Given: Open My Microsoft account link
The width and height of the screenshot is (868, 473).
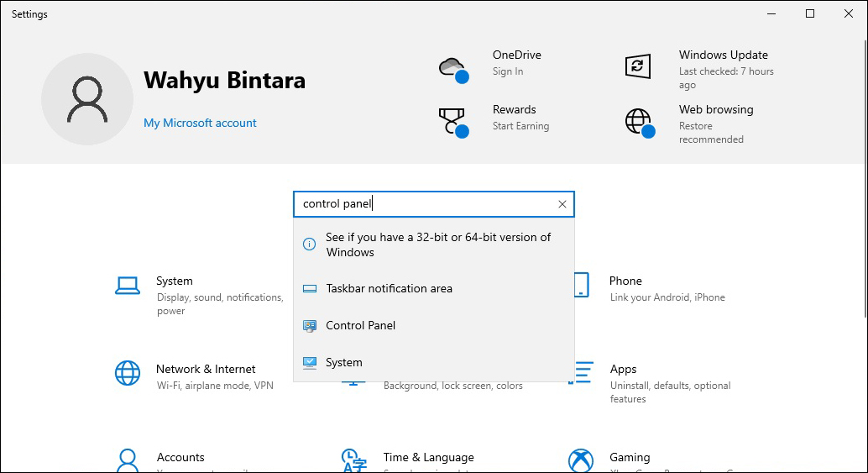Looking at the screenshot, I should point(200,123).
